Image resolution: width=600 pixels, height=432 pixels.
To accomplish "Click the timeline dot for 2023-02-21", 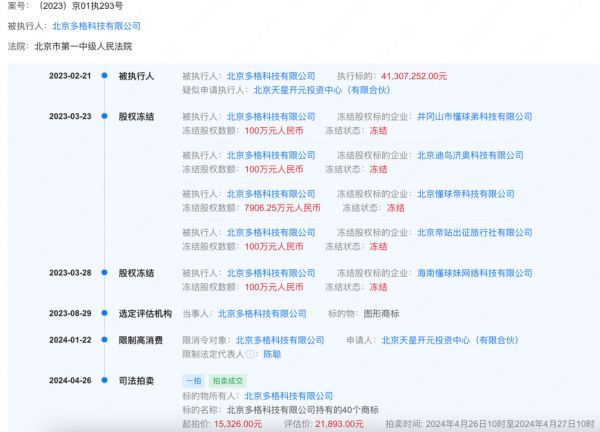I will [104, 76].
